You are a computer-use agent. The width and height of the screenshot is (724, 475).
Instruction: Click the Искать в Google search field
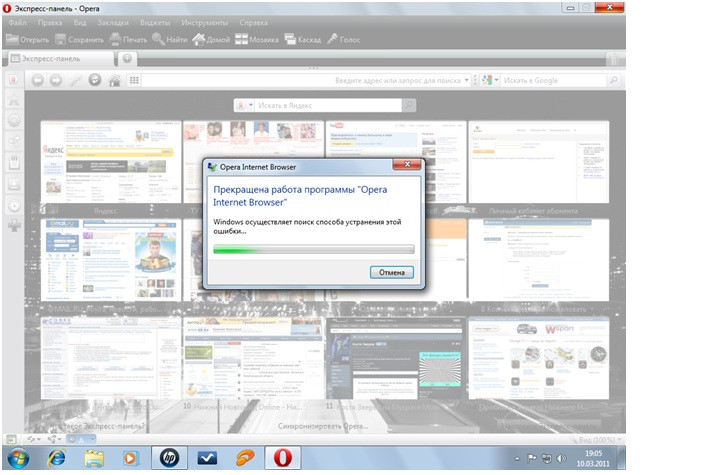(x=553, y=80)
